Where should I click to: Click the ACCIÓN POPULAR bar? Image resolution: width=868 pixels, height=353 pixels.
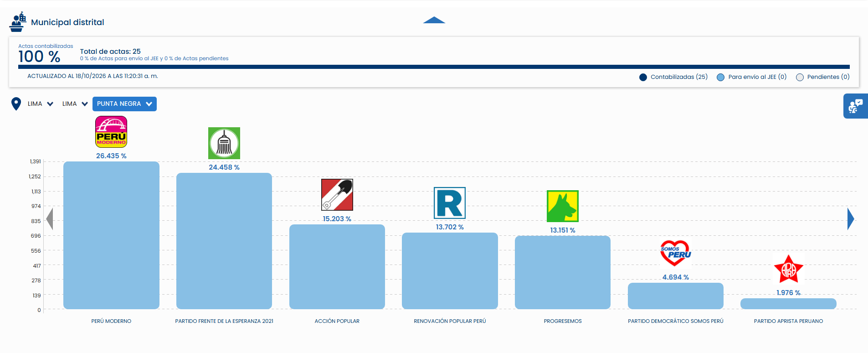point(337,267)
